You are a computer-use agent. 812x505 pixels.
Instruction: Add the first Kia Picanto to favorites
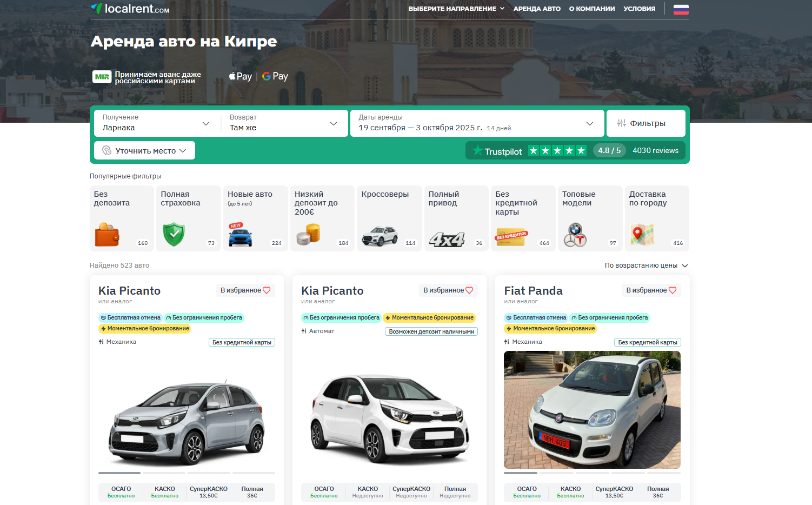tap(245, 290)
